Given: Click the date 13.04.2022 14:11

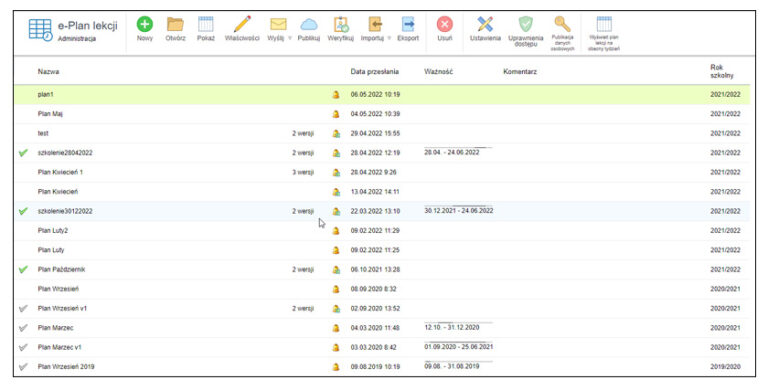Looking at the screenshot, I should tap(375, 192).
